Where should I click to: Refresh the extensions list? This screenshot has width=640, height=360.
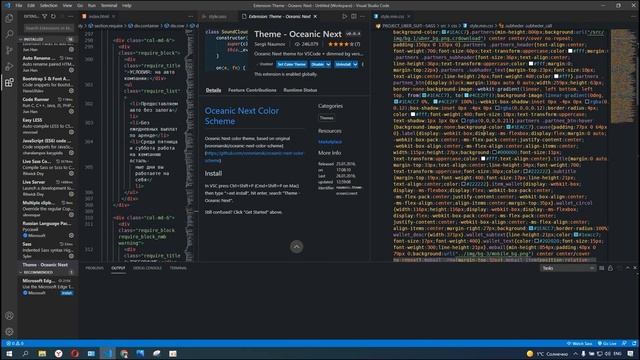(53, 16)
